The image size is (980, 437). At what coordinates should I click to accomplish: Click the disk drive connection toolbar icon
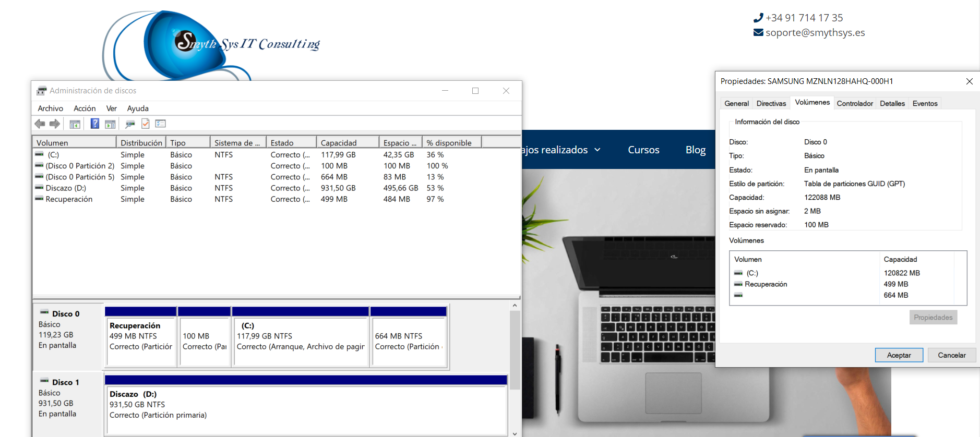tap(130, 124)
